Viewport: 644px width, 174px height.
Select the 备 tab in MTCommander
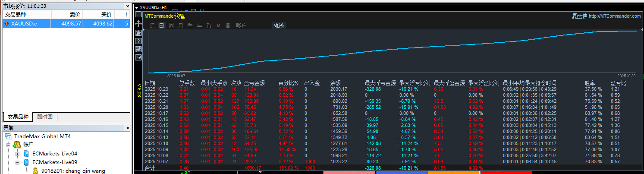pos(228,26)
